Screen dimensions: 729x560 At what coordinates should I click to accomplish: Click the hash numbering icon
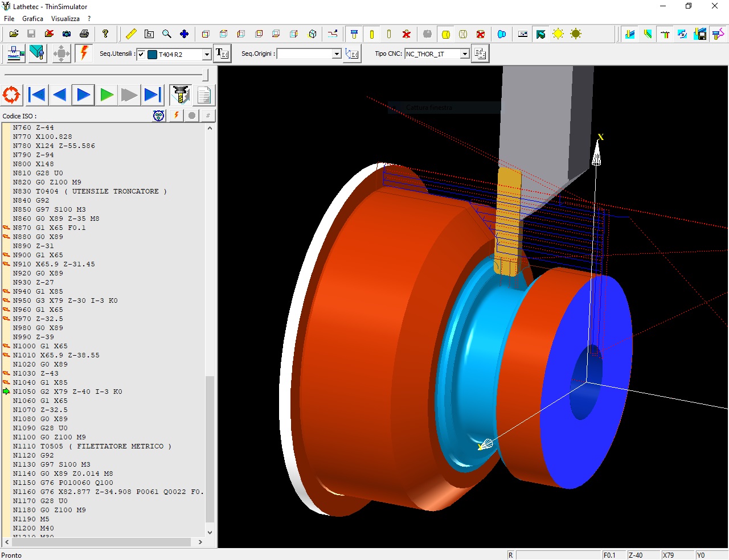208,116
